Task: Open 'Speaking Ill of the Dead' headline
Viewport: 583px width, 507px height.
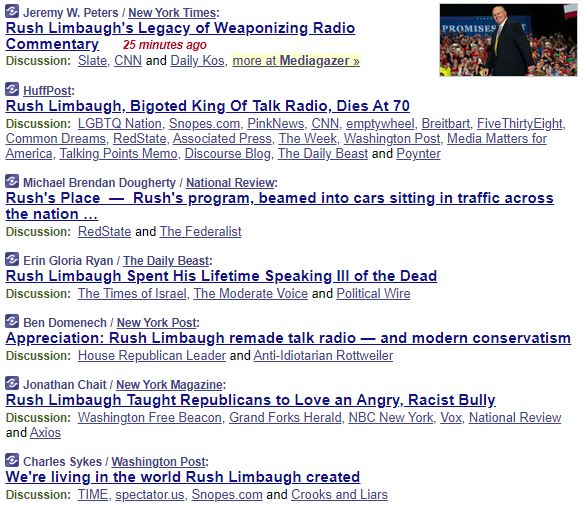Action: coord(221,276)
